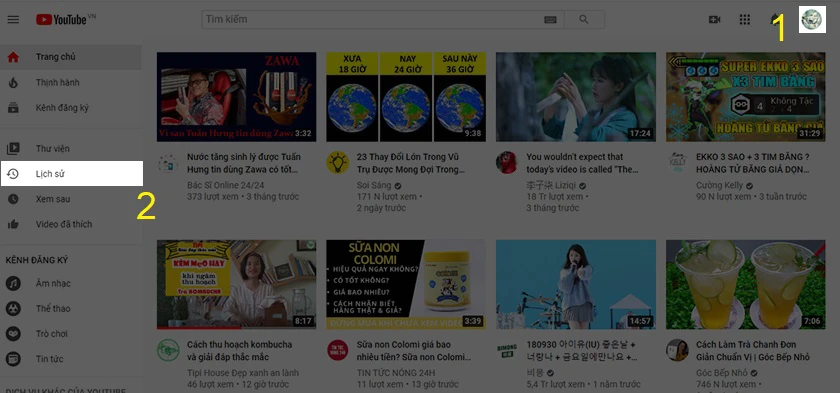Open title Nước tăng sinh lý được Tuấn Hưng
The width and height of the screenshot is (840, 393).
pos(244,163)
